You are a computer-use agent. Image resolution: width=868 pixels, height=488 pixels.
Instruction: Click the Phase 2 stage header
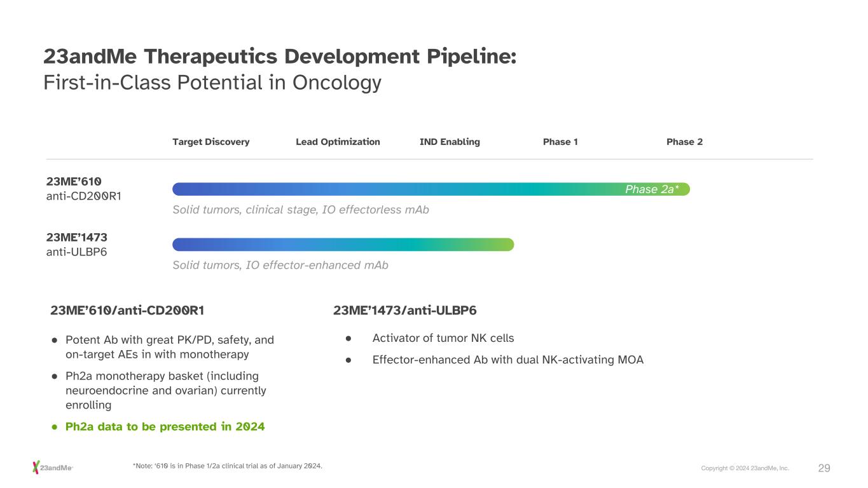pos(684,142)
